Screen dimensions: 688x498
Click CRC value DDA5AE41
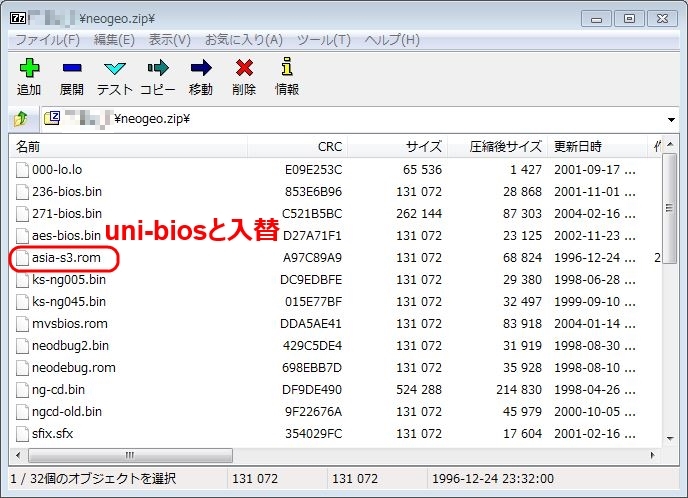(311, 324)
